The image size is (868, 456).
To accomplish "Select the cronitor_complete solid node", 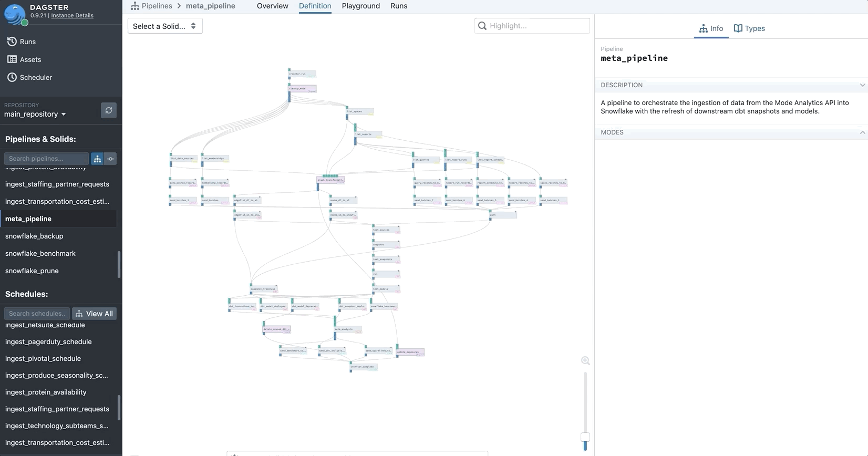I will [364, 367].
